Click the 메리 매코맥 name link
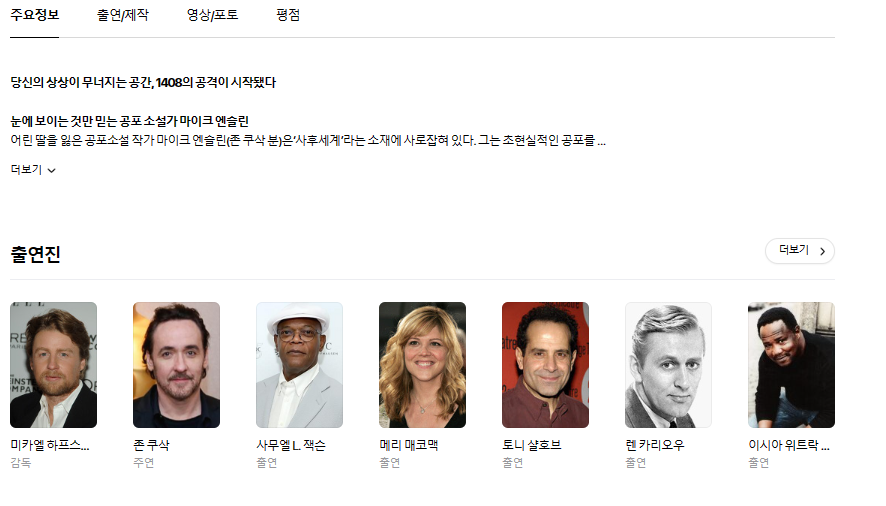 (x=409, y=446)
